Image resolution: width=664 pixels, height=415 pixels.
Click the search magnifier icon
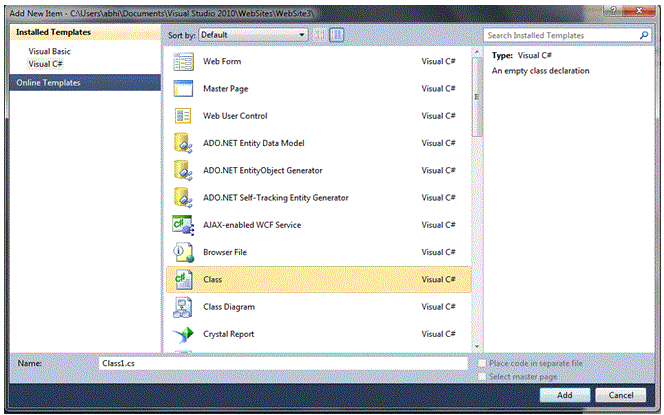point(644,35)
